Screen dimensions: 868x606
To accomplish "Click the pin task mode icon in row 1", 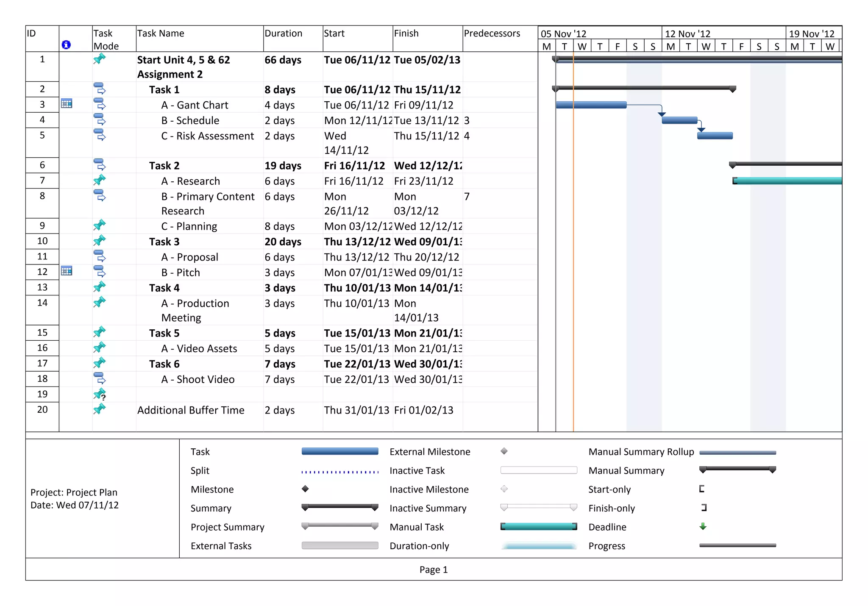I will pyautogui.click(x=99, y=59).
